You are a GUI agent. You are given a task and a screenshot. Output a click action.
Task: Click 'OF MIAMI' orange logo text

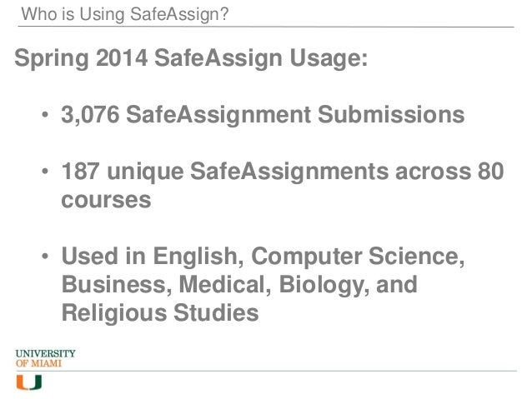pyautogui.click(x=38, y=363)
